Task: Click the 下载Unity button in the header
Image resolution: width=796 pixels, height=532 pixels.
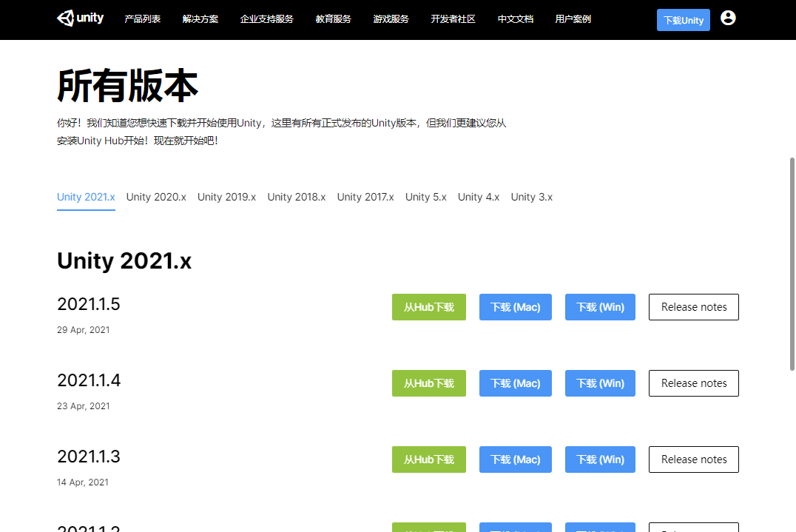Action: pos(683,20)
